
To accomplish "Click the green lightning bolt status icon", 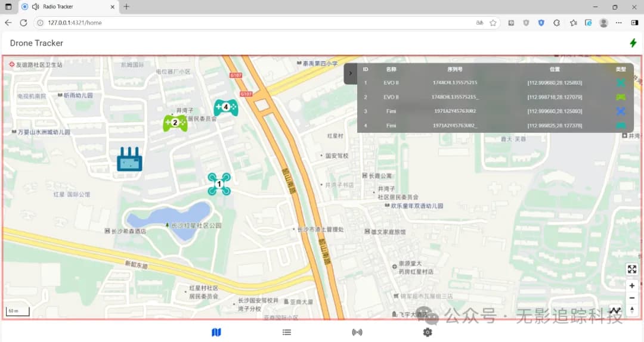I will click(x=633, y=43).
